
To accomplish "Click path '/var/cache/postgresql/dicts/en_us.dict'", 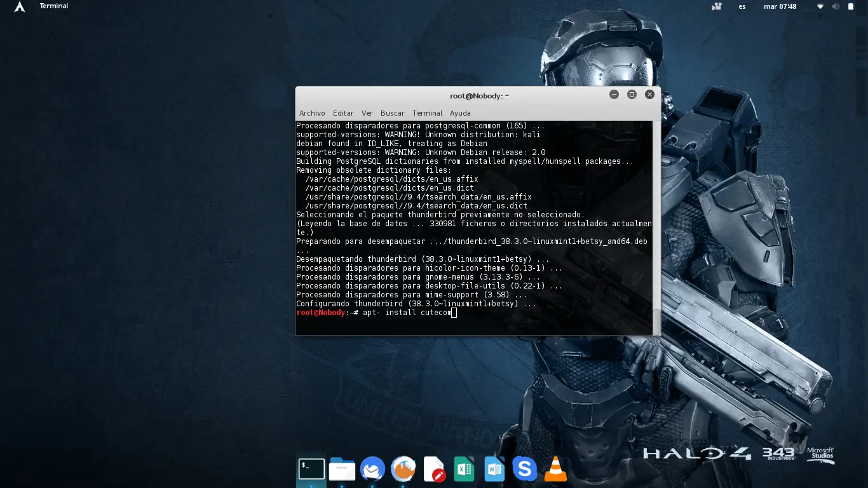I will tap(390, 188).
